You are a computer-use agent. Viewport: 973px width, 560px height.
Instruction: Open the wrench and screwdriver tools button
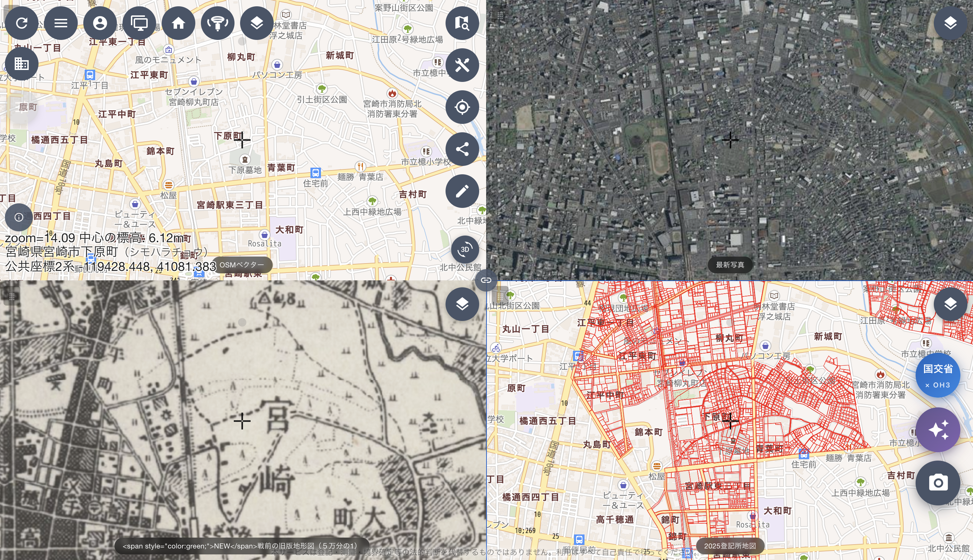(462, 65)
